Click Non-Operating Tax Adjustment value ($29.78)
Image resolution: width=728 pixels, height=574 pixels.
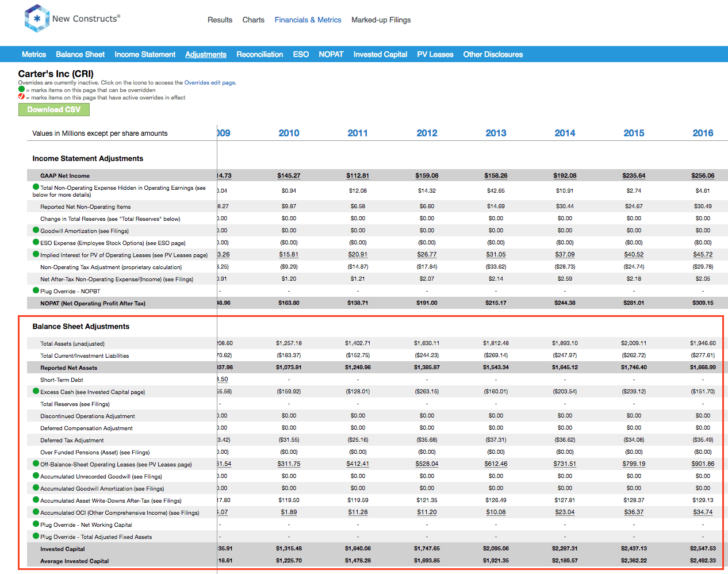(703, 266)
